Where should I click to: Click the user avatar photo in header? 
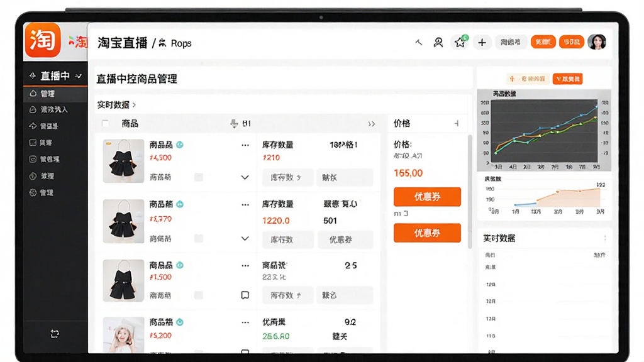[x=597, y=42]
